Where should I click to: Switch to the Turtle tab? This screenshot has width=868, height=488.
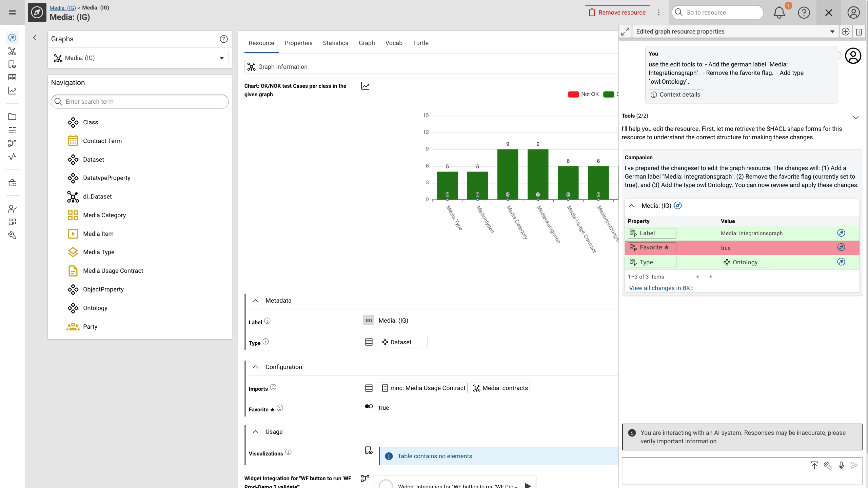pyautogui.click(x=420, y=43)
